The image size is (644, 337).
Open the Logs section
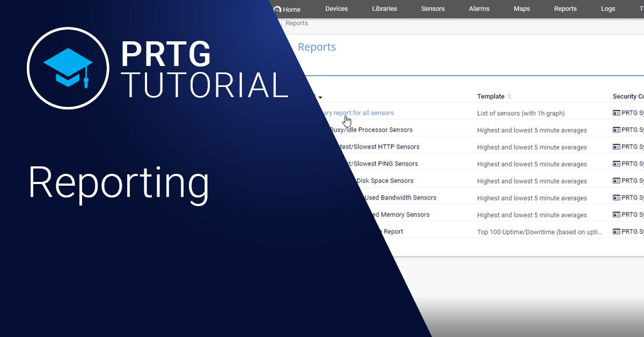coord(608,9)
